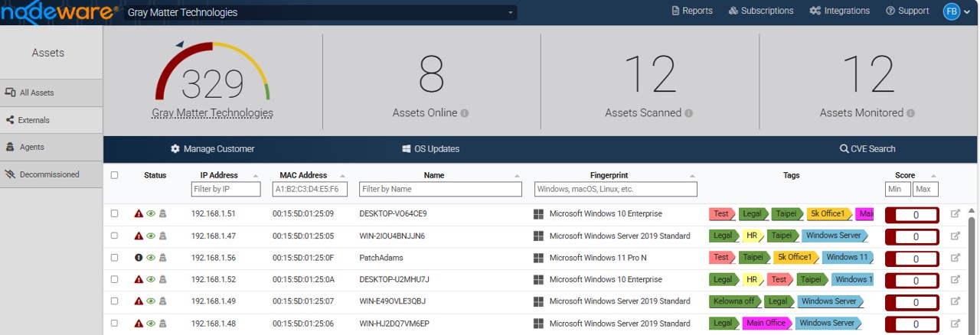Image resolution: width=980 pixels, height=335 pixels.
Task: Click eye icon for 192.168.1.47 row
Action: pyautogui.click(x=151, y=236)
